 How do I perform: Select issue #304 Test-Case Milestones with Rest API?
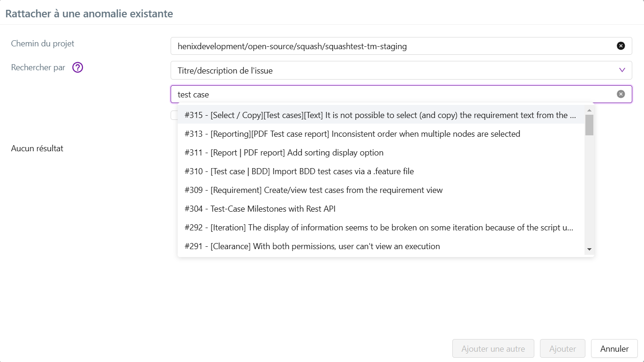coord(260,208)
